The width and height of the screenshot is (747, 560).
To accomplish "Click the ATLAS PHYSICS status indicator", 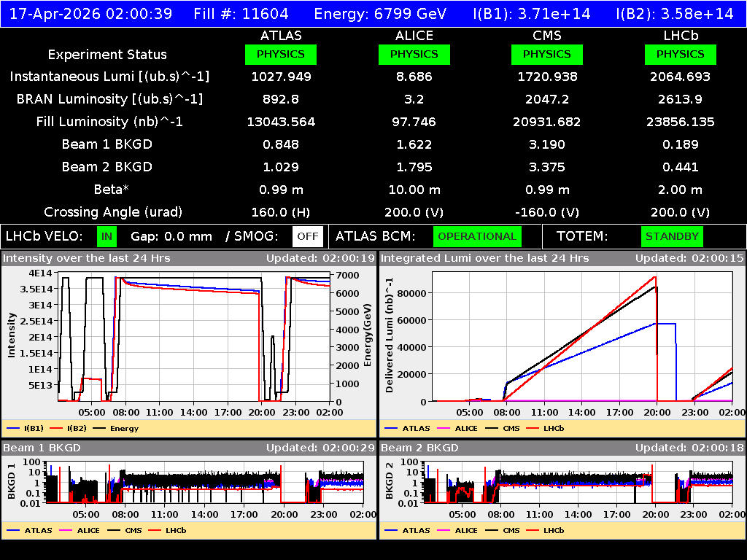I will [x=282, y=54].
